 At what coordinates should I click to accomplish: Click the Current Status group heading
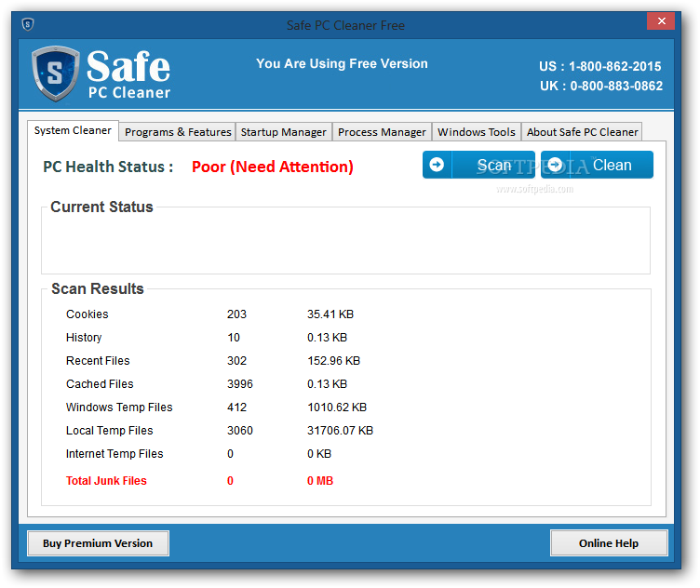coord(101,207)
